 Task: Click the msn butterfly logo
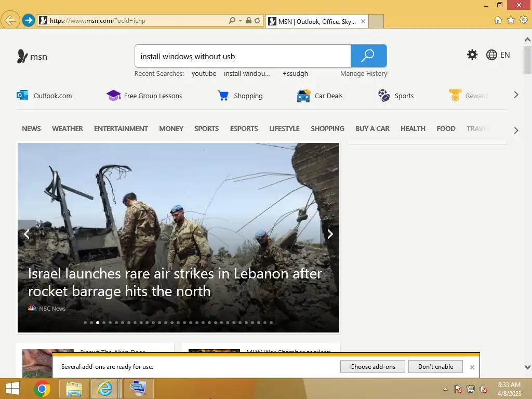32,56
